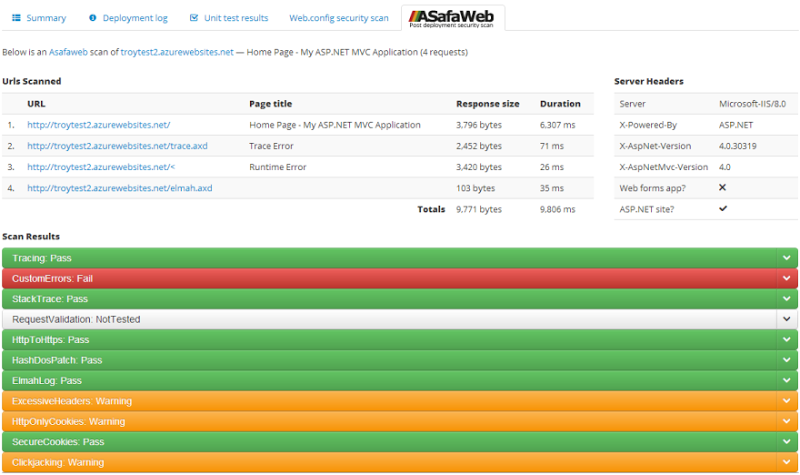Open the trace.axd URL link
This screenshot has width=800, height=475.
click(x=117, y=146)
